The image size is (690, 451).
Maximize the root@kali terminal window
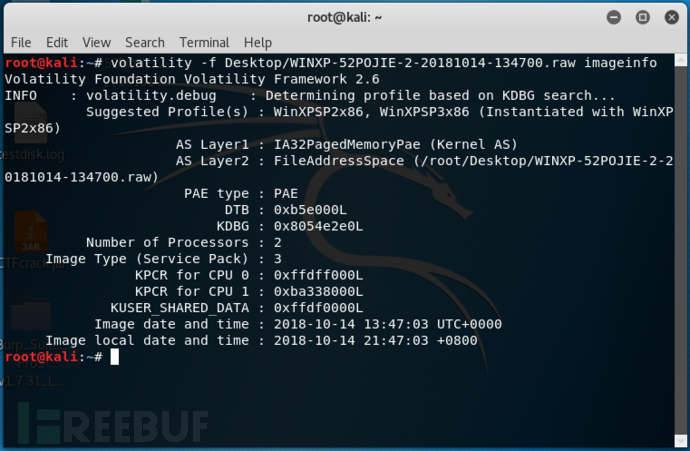click(642, 18)
